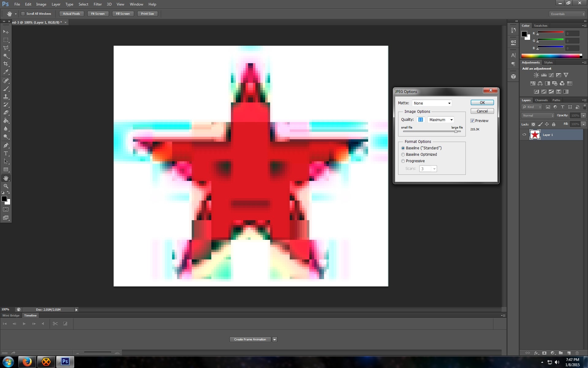
Task: Add Levels adjustment icon
Action: (x=544, y=75)
